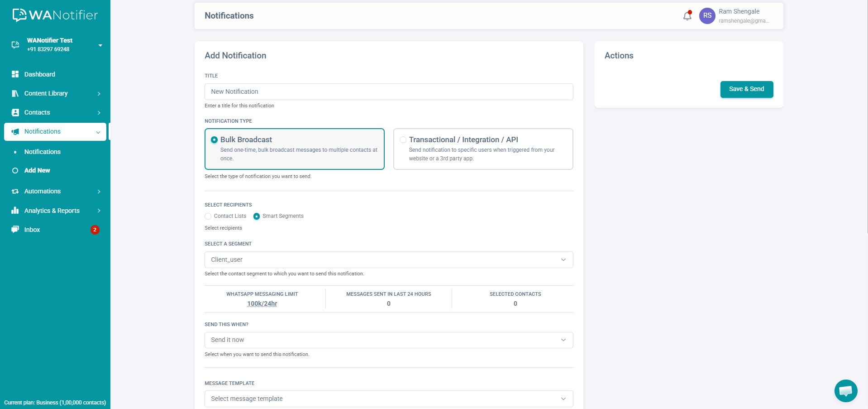Open the Select message template dropdown

[x=388, y=399]
